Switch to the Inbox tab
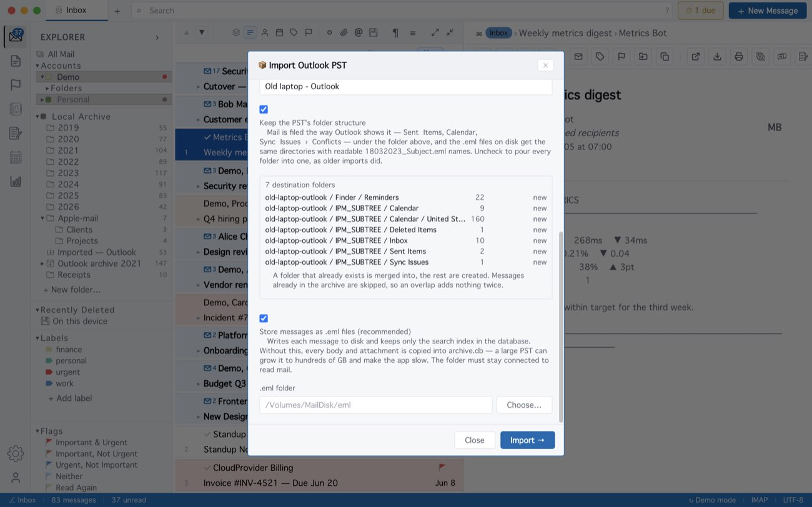The width and height of the screenshot is (812, 507). point(77,11)
